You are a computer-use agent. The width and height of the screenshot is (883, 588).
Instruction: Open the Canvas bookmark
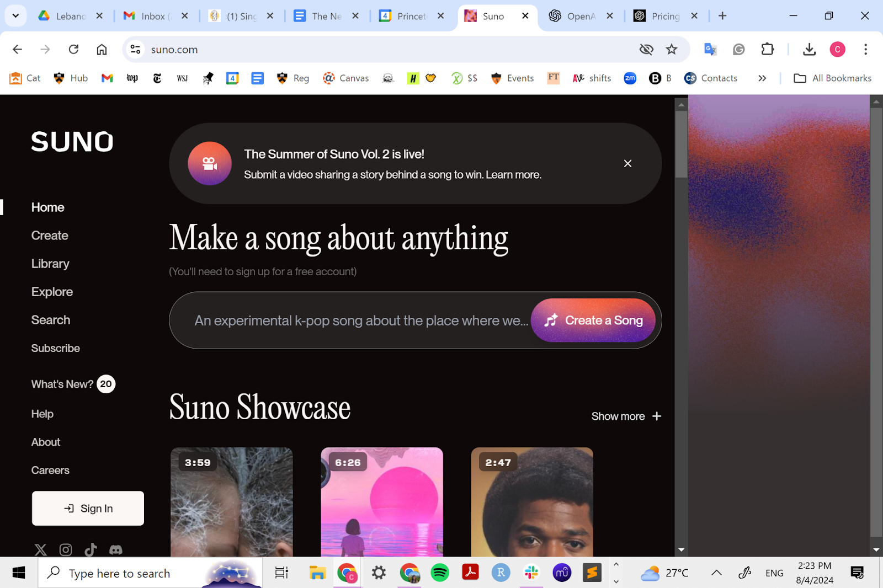point(346,78)
